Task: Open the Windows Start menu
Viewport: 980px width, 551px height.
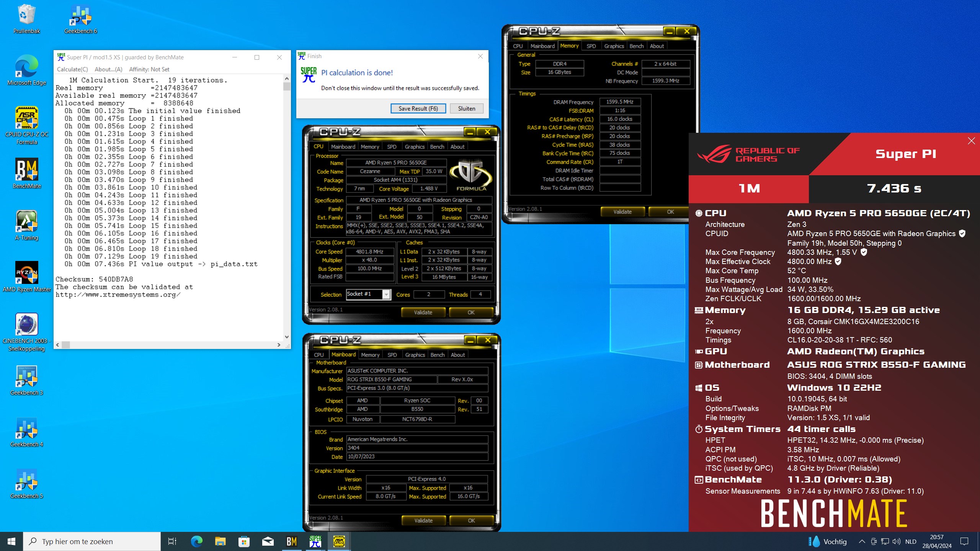Action: (x=11, y=541)
